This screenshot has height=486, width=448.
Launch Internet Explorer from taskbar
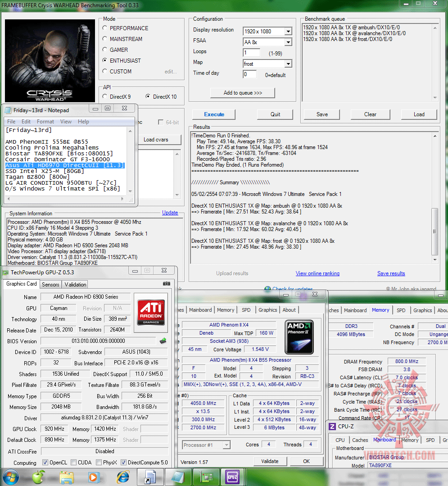click(122, 477)
